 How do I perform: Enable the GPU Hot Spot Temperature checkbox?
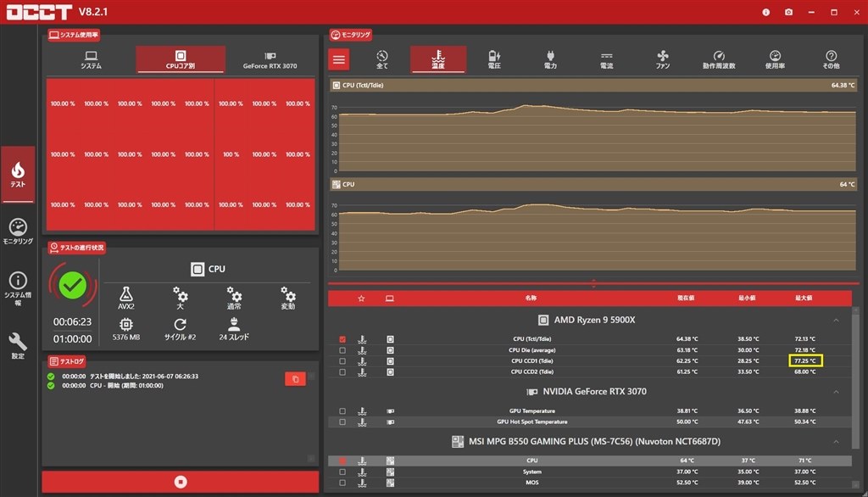[342, 422]
